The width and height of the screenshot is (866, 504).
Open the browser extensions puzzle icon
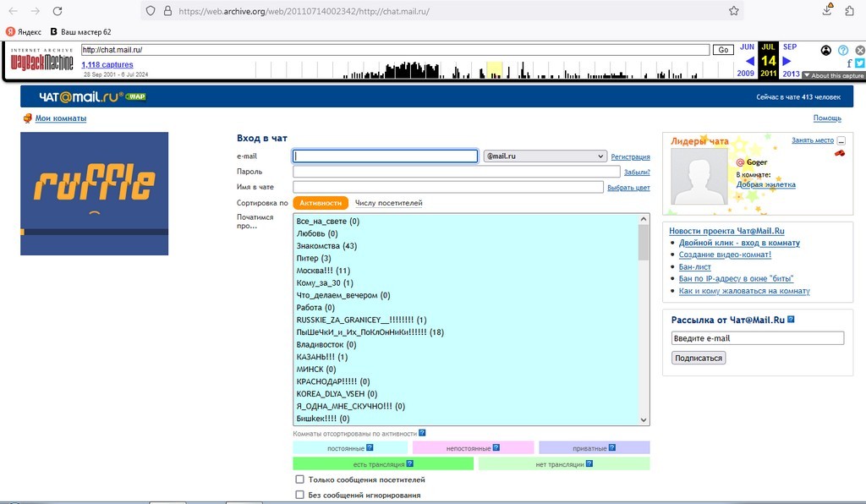coord(849,10)
